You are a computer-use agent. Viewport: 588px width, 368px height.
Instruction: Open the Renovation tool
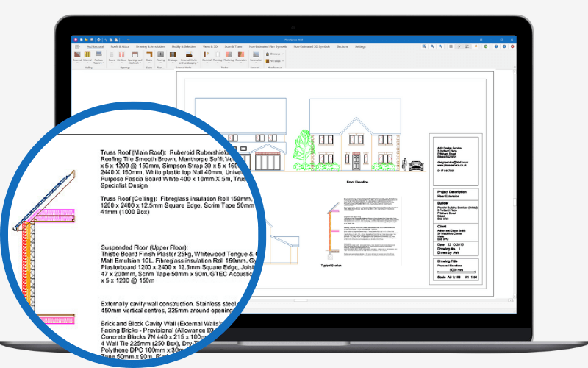tap(256, 56)
